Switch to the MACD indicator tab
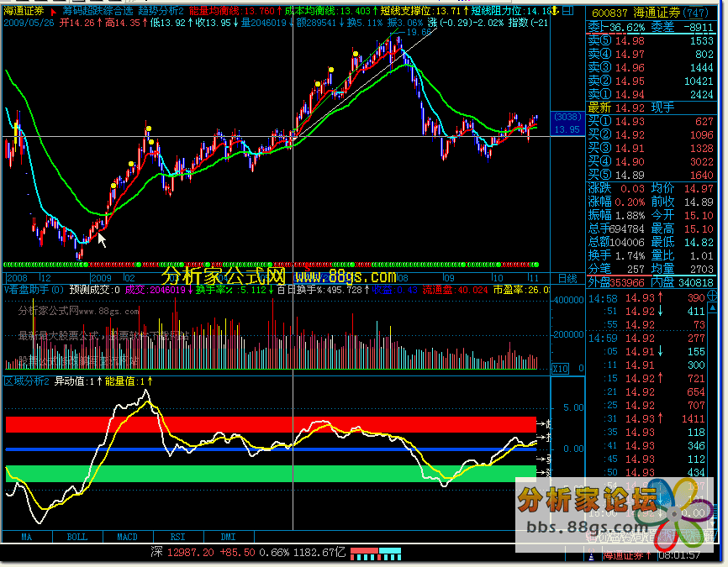The image size is (728, 567). pyautogui.click(x=127, y=536)
